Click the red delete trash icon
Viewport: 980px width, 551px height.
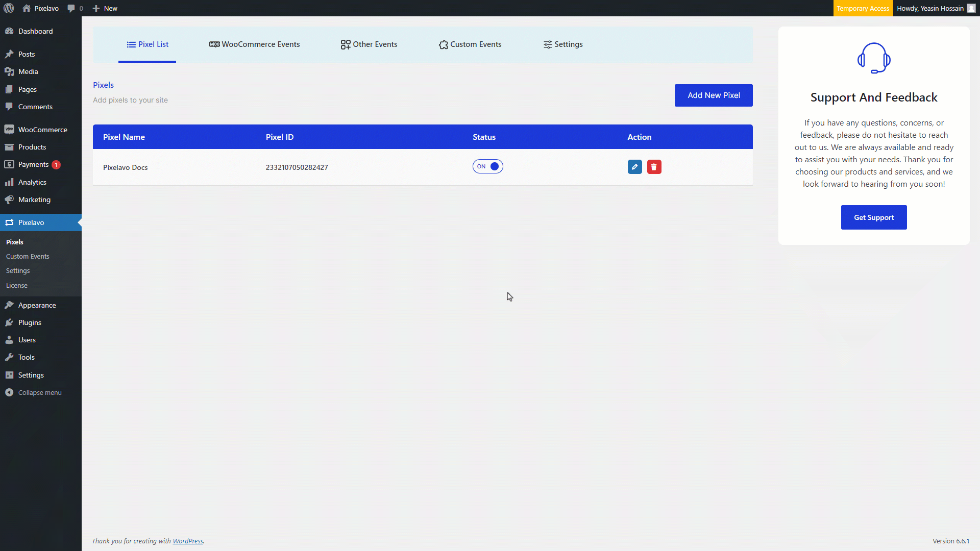pos(654,167)
